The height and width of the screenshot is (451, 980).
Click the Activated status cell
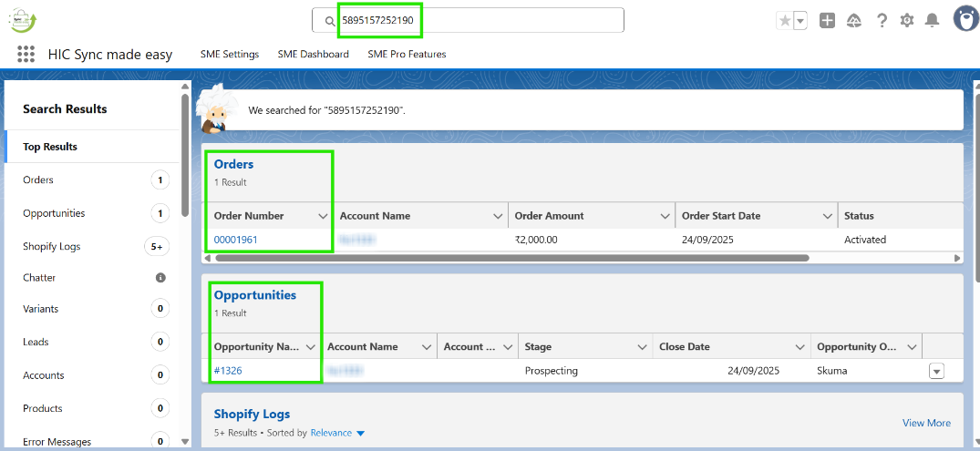[x=865, y=240]
